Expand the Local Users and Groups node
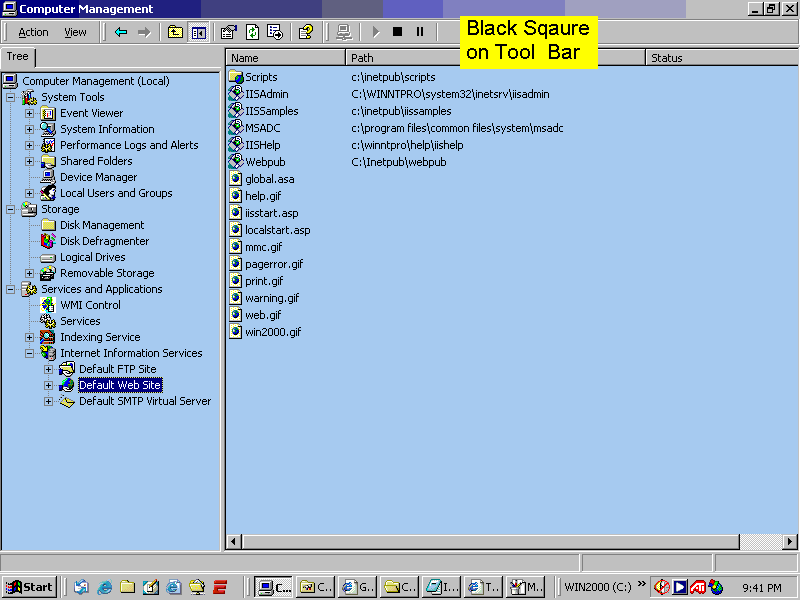Viewport: 800px width, 600px height. click(x=30, y=193)
